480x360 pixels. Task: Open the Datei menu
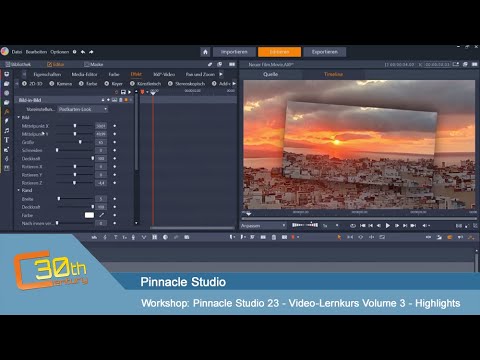(x=17, y=52)
